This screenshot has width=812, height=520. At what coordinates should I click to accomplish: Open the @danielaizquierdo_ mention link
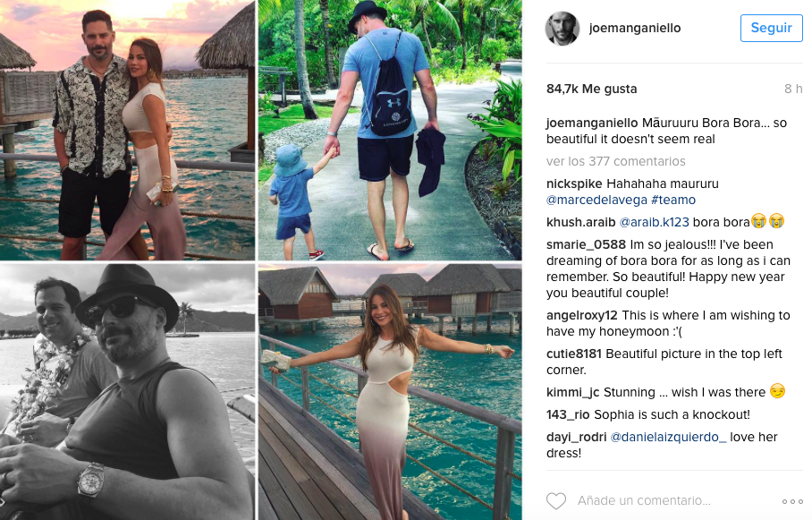tap(669, 437)
